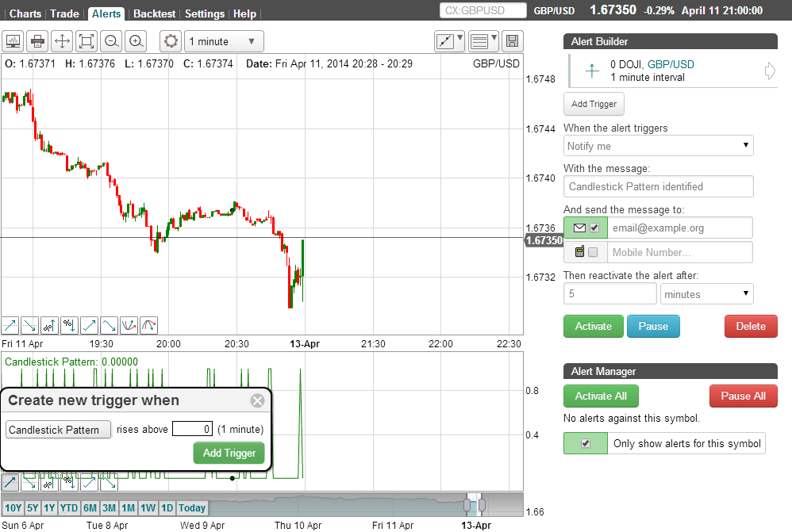Click indicator panel 'falls below' arrow icon

30,483
